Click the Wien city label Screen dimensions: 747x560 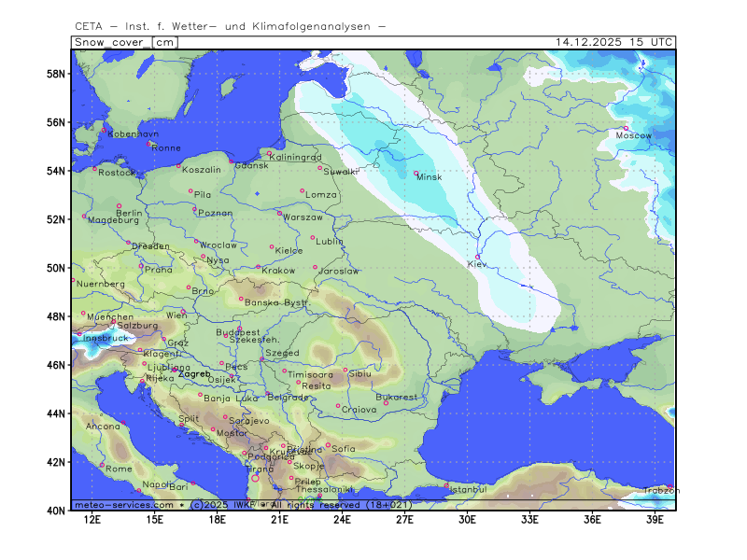(176, 315)
